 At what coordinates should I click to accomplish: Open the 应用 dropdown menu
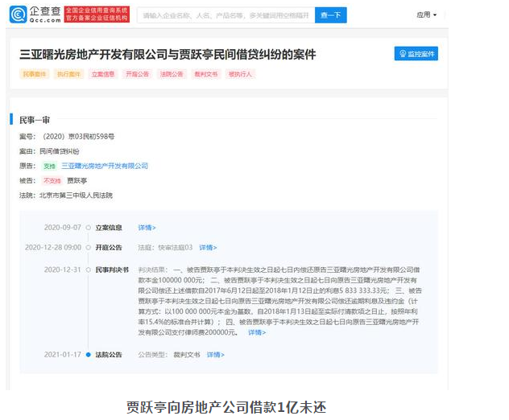[x=426, y=15]
